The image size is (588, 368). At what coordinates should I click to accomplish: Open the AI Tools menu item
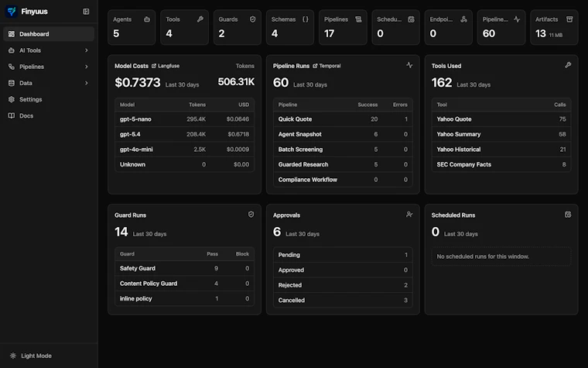click(49, 50)
